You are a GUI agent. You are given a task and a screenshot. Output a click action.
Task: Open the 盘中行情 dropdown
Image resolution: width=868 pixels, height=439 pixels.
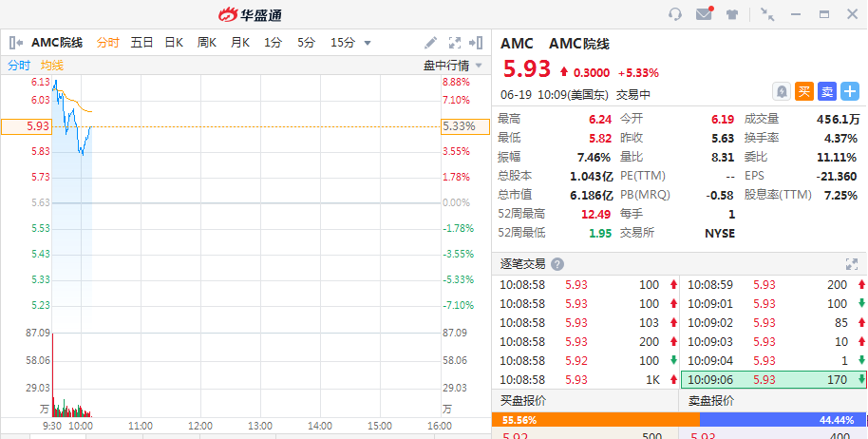453,66
